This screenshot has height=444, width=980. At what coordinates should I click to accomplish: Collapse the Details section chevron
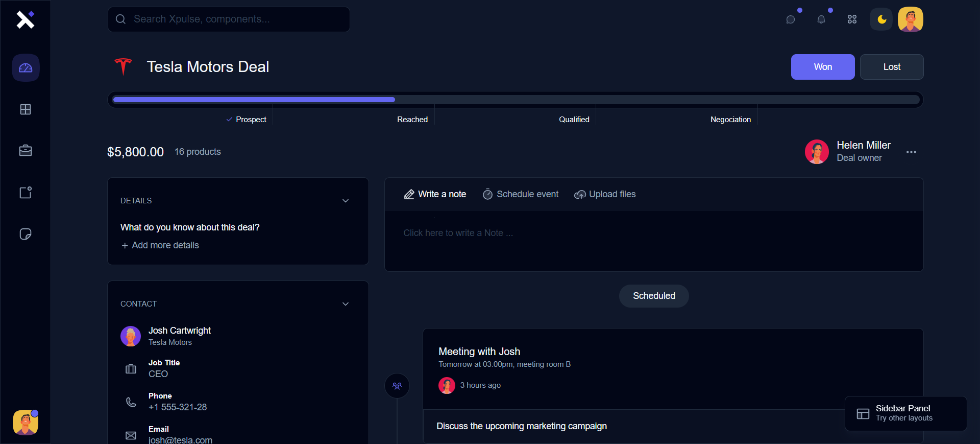[346, 201]
